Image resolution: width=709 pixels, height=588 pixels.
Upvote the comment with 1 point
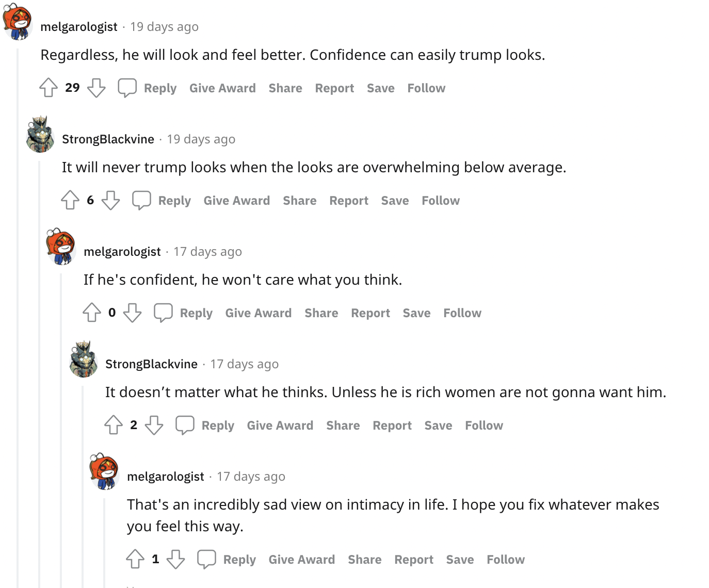click(135, 559)
